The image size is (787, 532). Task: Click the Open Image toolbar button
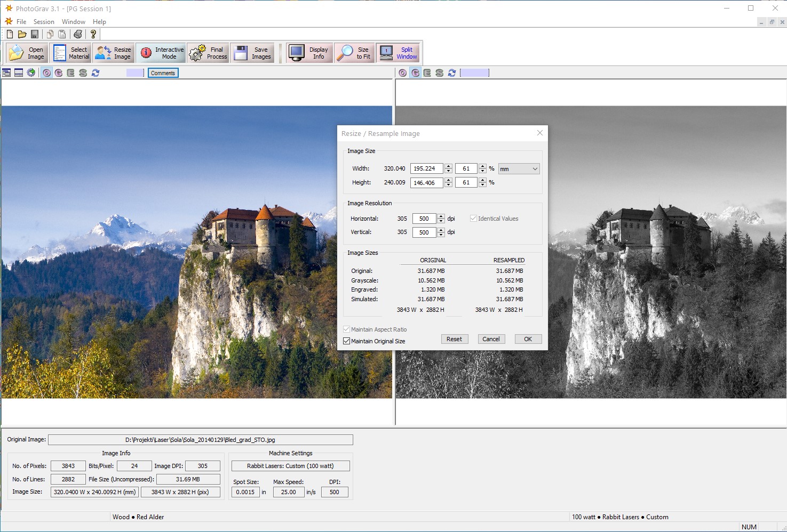(x=27, y=53)
